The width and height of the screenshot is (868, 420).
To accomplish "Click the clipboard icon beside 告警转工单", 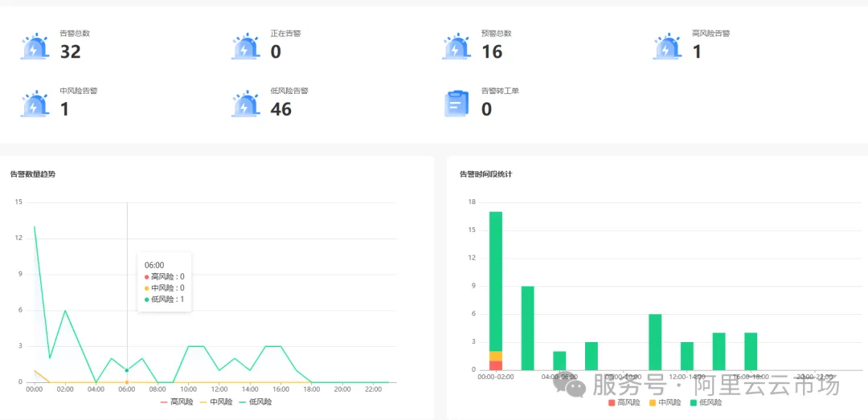I will pyautogui.click(x=457, y=104).
